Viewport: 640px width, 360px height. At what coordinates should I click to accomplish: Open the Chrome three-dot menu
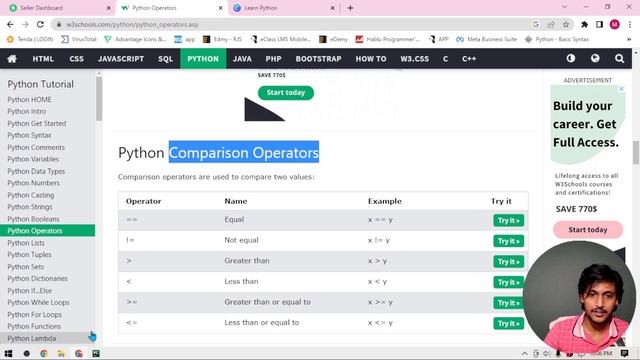pyautogui.click(x=630, y=24)
